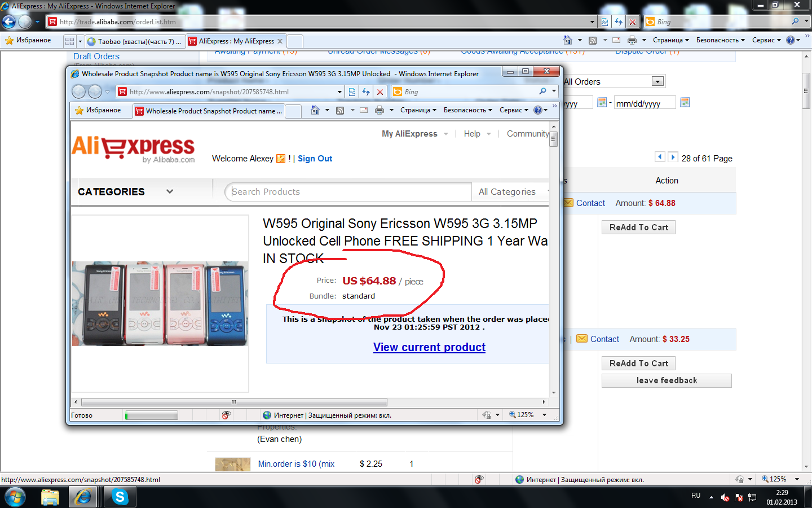Viewport: 812px width, 508px height.
Task: Click the search magnifier in Product Snapshot window
Action: point(542,91)
